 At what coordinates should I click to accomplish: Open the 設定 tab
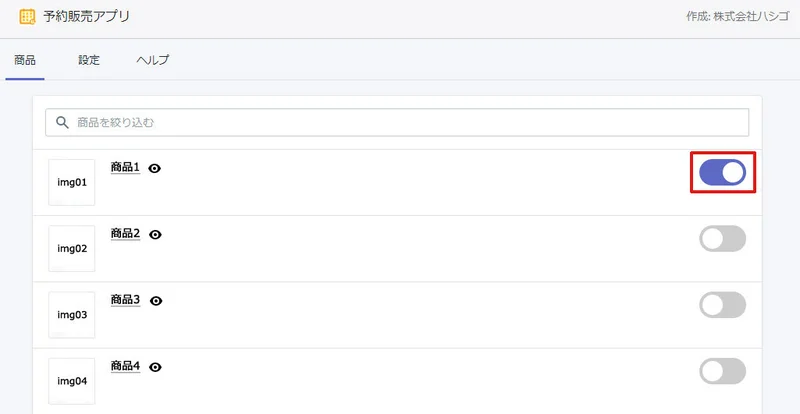(x=89, y=60)
